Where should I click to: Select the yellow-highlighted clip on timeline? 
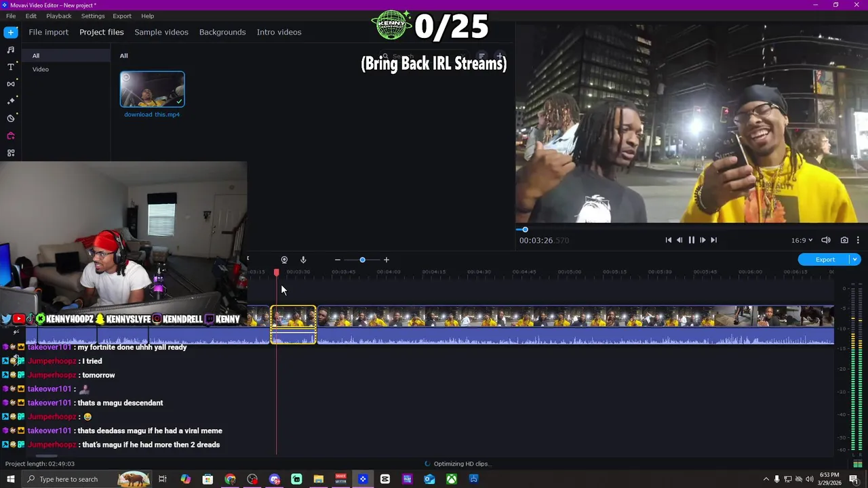[x=294, y=325]
